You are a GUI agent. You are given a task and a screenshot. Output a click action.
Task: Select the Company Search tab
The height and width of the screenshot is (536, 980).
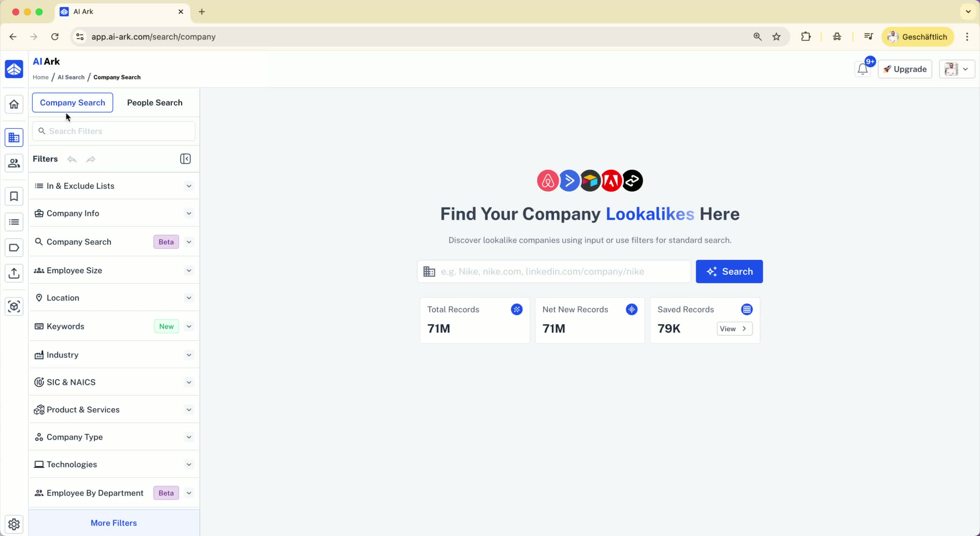72,103
